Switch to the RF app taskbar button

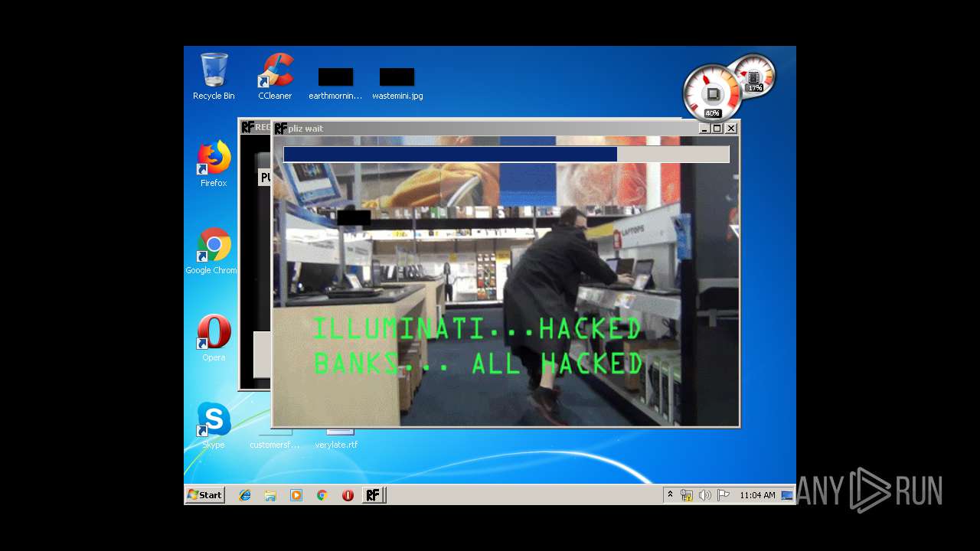pyautogui.click(x=373, y=495)
